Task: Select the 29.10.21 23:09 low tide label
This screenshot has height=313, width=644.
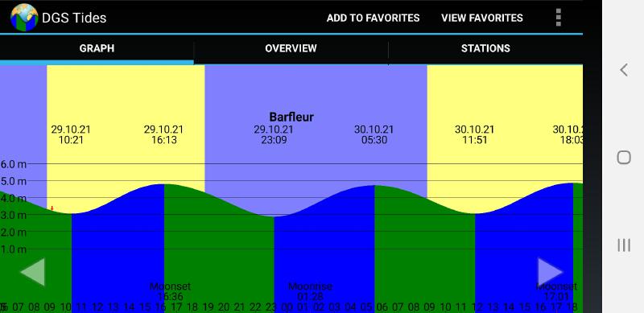Action: [x=274, y=134]
